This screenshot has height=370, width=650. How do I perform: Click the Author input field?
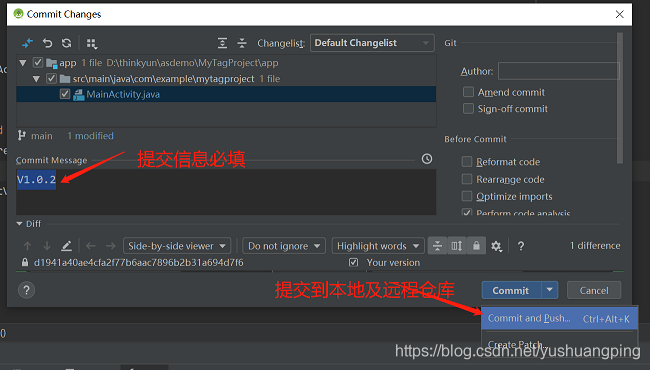pos(559,71)
